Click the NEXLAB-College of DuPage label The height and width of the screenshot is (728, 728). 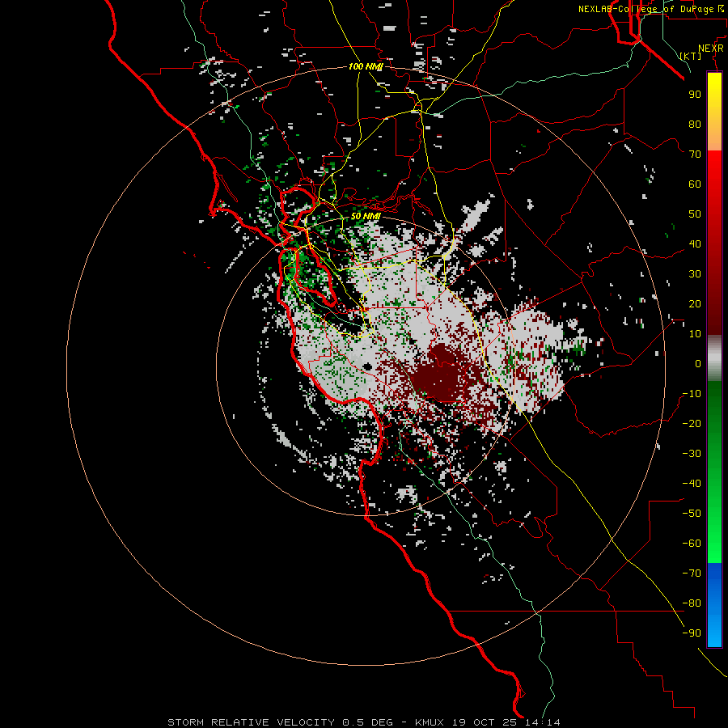[x=645, y=9]
